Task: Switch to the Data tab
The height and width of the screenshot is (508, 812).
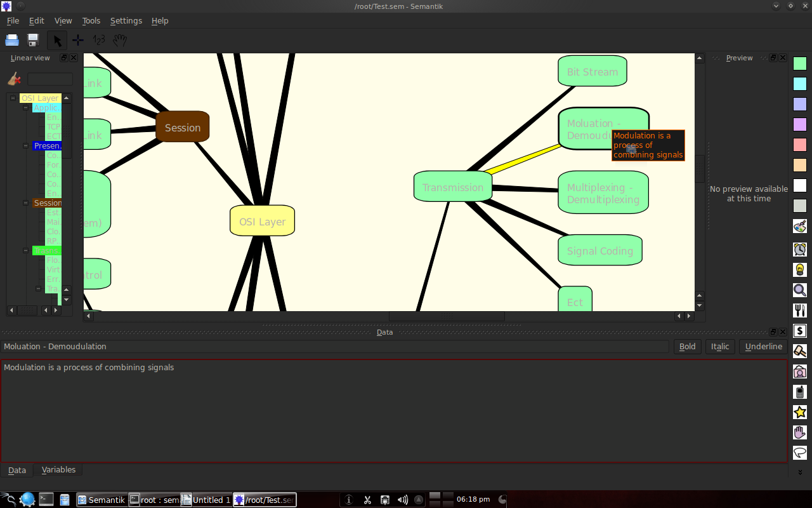Action: (17, 471)
